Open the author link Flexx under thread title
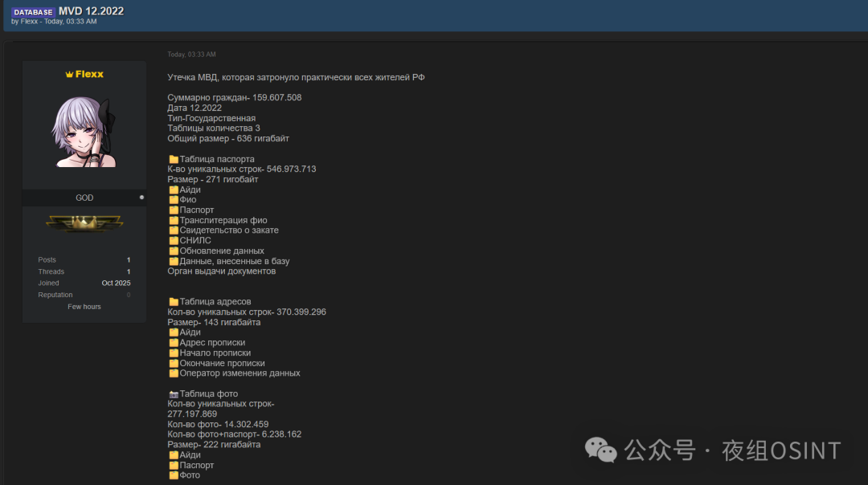The width and height of the screenshot is (868, 485). point(28,22)
